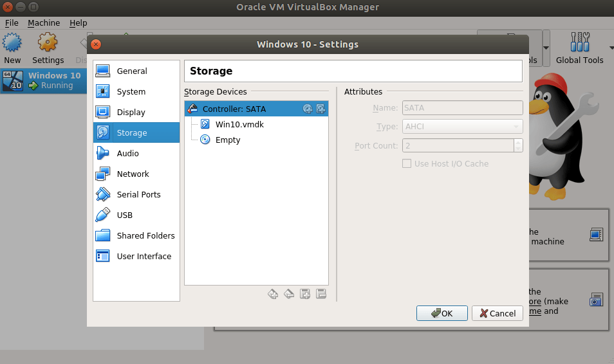Viewport: 614px width, 364px height.
Task: Select Controller: SATA tree row
Action: coord(257,109)
